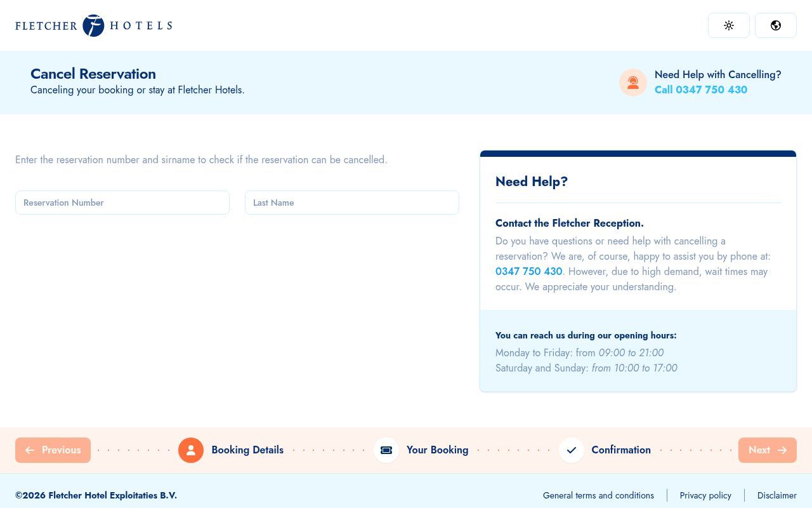Go back with the Previous button
This screenshot has height=508, width=812.
point(53,450)
